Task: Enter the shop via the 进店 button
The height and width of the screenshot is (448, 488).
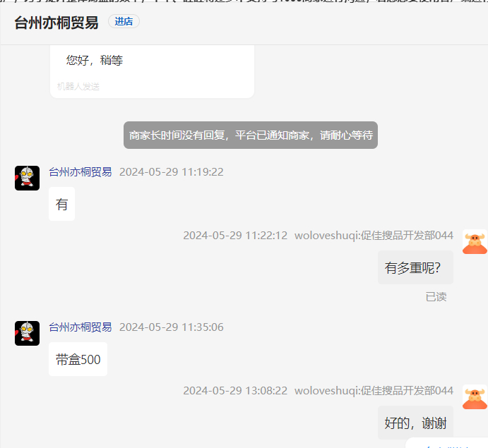Action: click(124, 21)
